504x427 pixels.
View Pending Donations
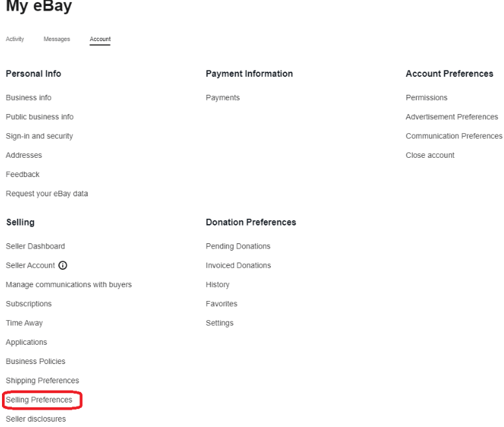pyautogui.click(x=238, y=246)
